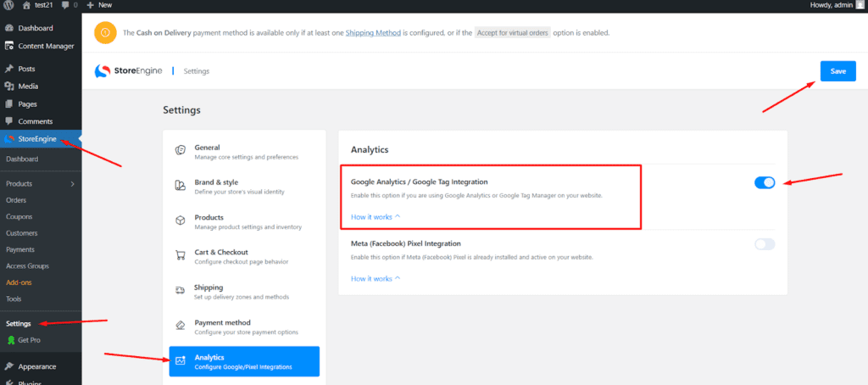The height and width of the screenshot is (385, 868).
Task: Click the Brand & style icon
Action: (x=180, y=186)
